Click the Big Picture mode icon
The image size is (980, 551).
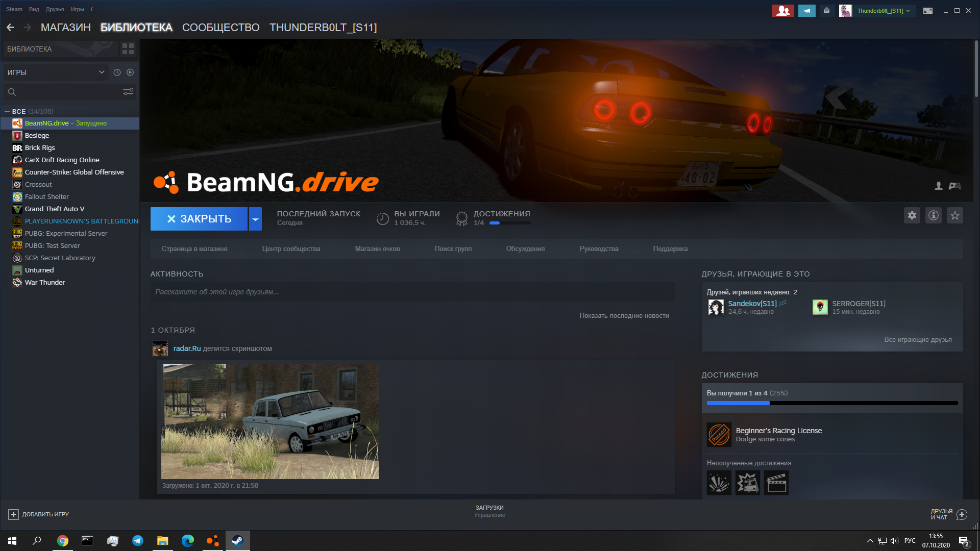click(x=928, y=11)
